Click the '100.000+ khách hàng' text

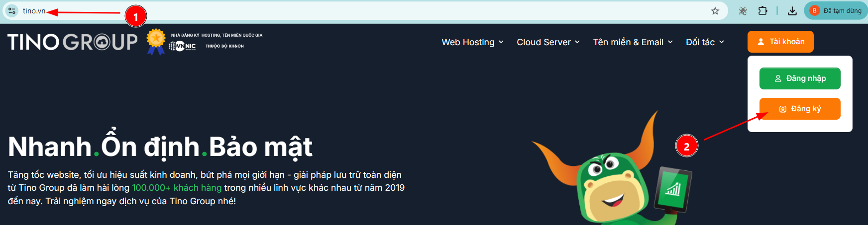coord(177,188)
